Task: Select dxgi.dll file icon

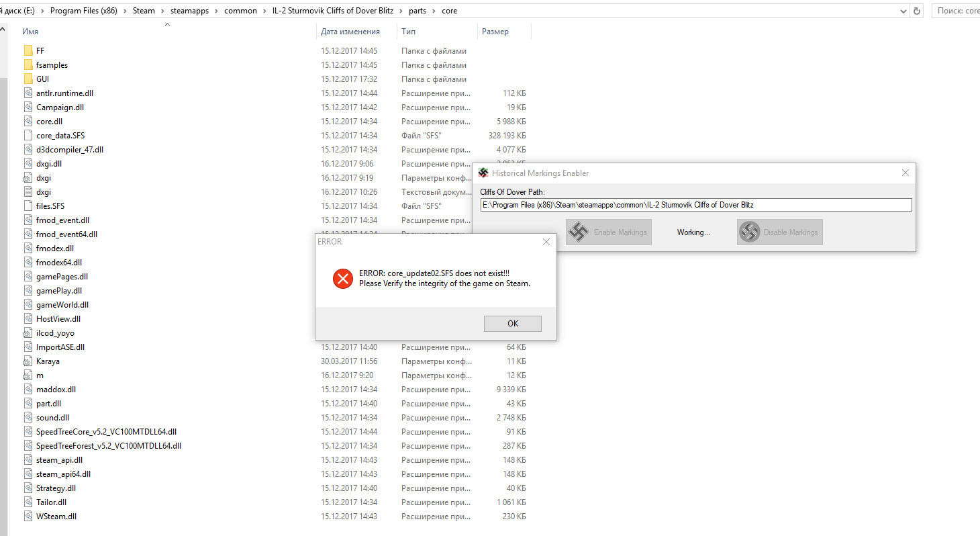Action: click(28, 164)
